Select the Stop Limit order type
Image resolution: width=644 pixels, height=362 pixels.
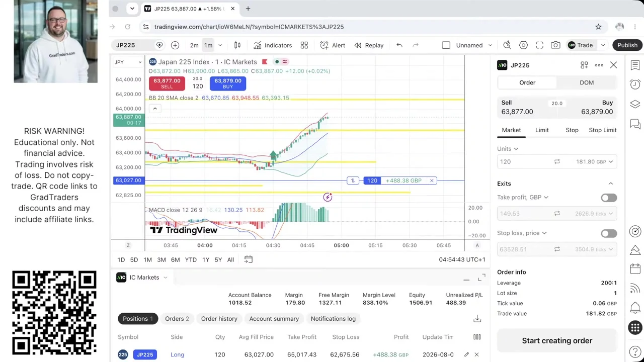click(x=603, y=130)
